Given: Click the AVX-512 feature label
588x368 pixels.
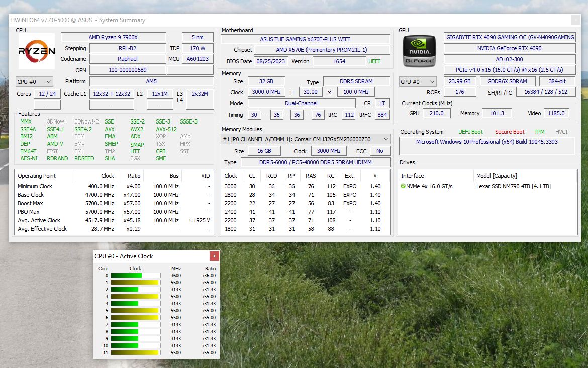Looking at the screenshot, I should [x=166, y=129].
